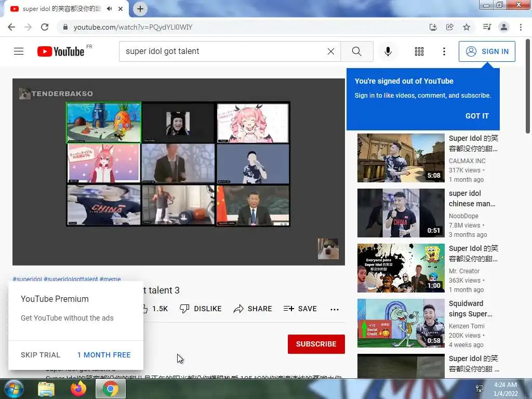Image resolution: width=532 pixels, height=399 pixels.
Task: Click the DISLIKE button
Action: click(201, 309)
